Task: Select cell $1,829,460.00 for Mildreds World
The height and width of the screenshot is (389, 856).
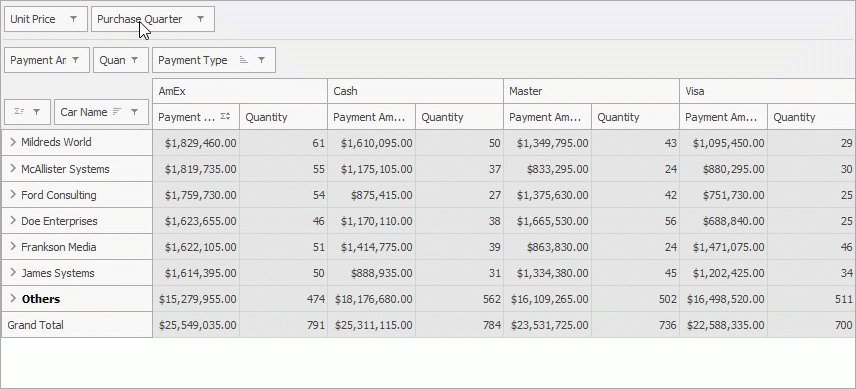Action: (x=196, y=143)
